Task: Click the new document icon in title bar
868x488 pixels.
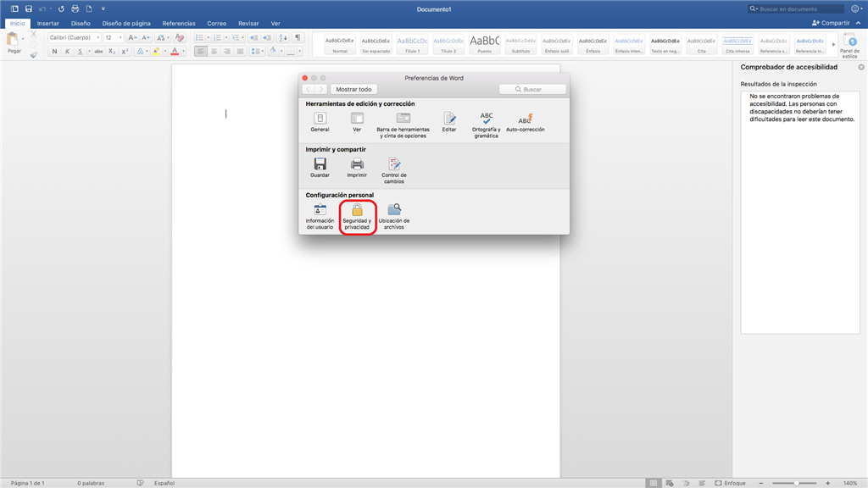Action: coord(88,8)
